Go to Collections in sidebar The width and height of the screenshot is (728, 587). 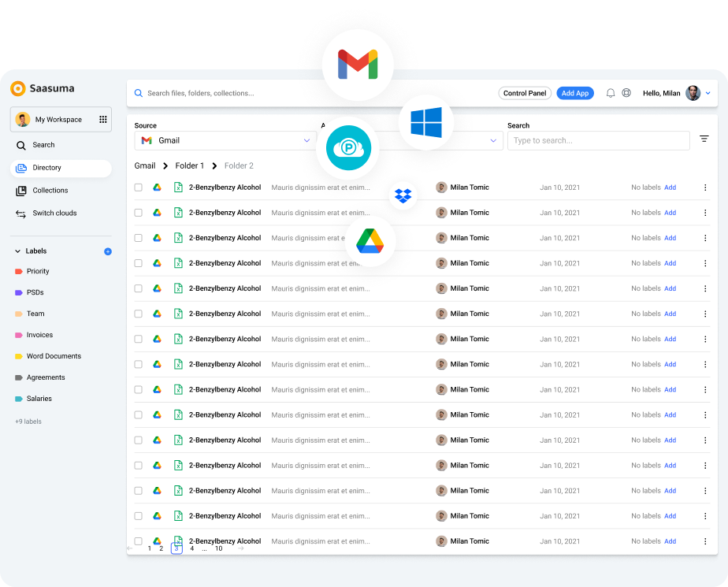point(50,191)
